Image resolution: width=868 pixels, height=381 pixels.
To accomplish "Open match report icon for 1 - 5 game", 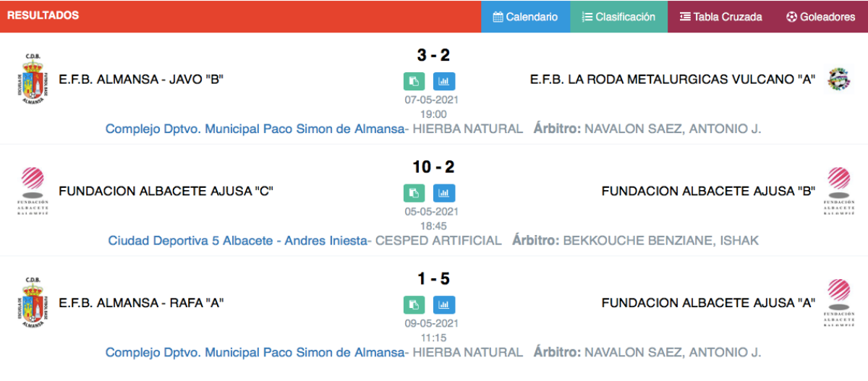I will 414,304.
